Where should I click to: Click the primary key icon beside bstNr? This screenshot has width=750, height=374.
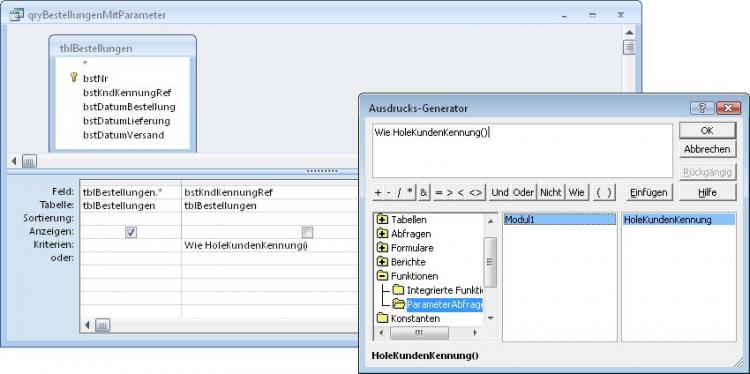73,77
